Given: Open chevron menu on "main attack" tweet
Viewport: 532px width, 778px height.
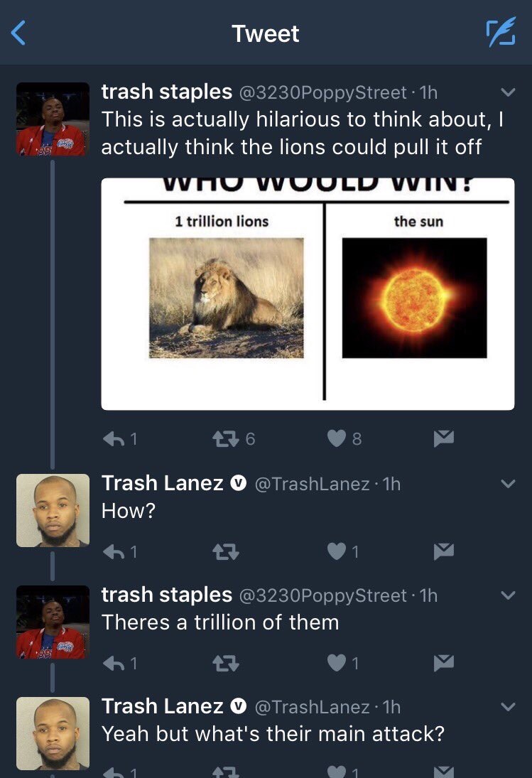Looking at the screenshot, I should click(508, 706).
